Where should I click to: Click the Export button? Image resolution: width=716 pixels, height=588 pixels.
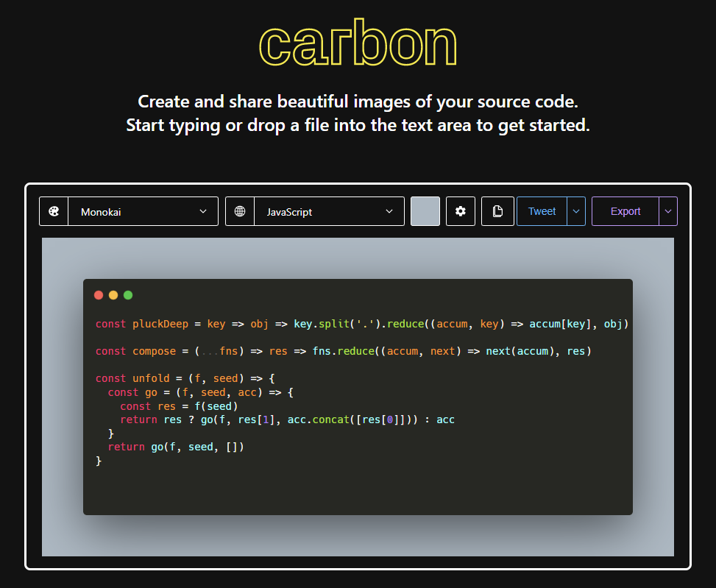pyautogui.click(x=625, y=211)
